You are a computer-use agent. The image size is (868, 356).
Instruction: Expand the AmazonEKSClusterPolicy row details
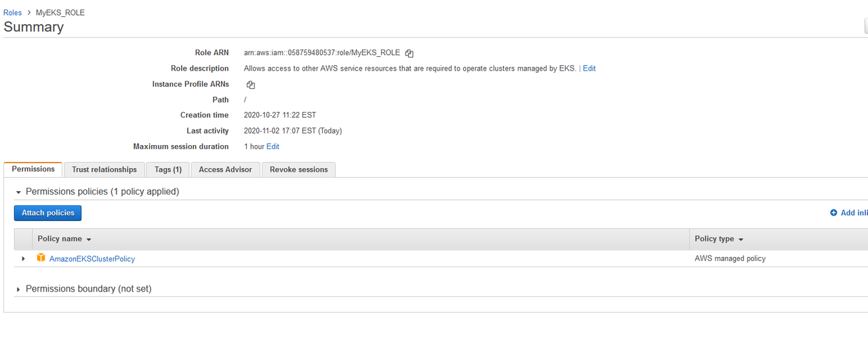tap(23, 258)
